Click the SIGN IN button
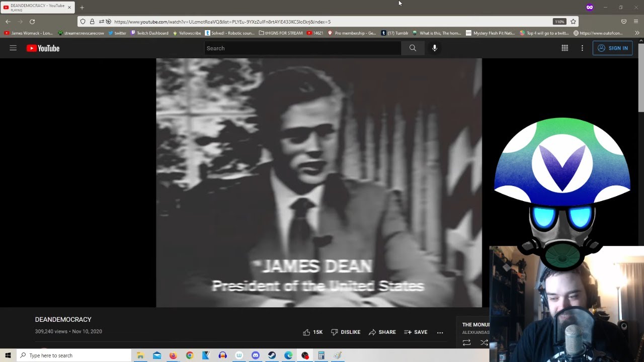Screen dimensions: 644x362 pos(612,48)
